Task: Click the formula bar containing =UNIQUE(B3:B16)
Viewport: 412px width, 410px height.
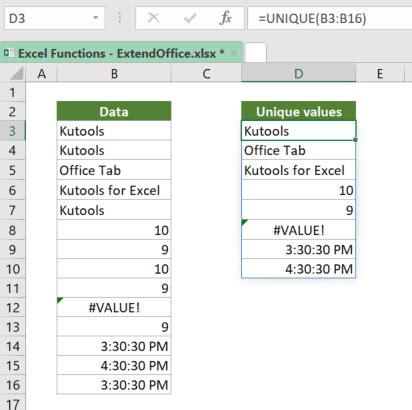Action: 330,18
